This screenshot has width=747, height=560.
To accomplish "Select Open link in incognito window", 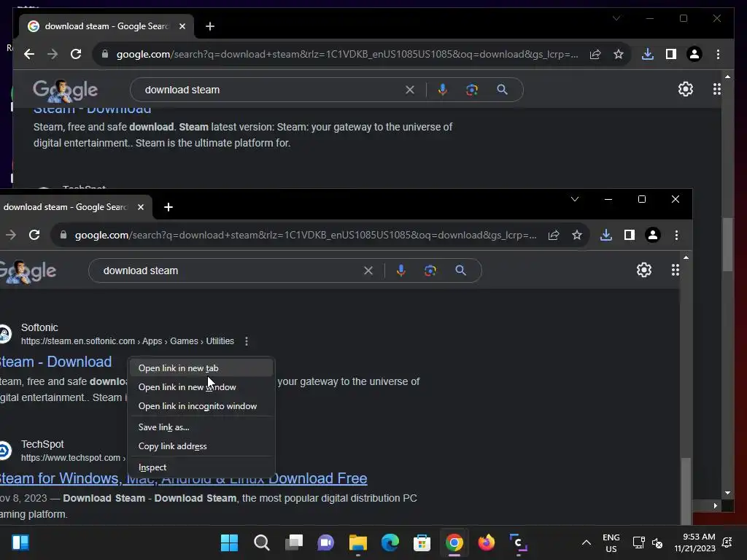I will [201, 406].
